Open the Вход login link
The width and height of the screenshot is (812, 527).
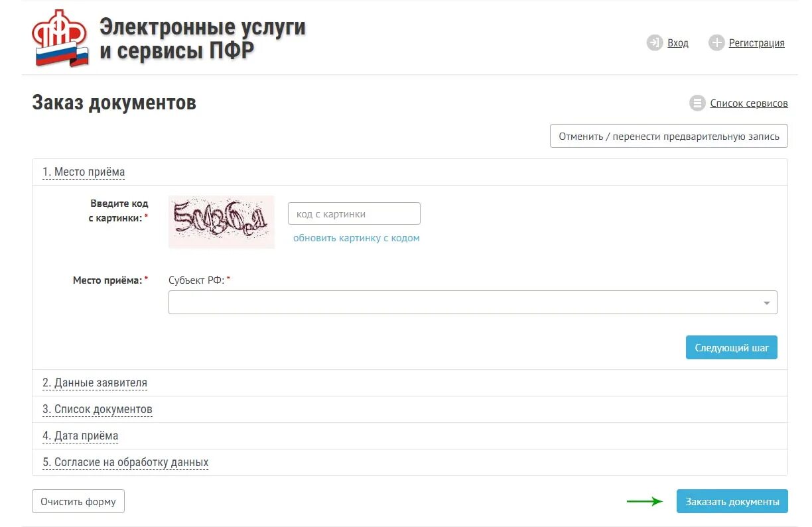point(678,43)
